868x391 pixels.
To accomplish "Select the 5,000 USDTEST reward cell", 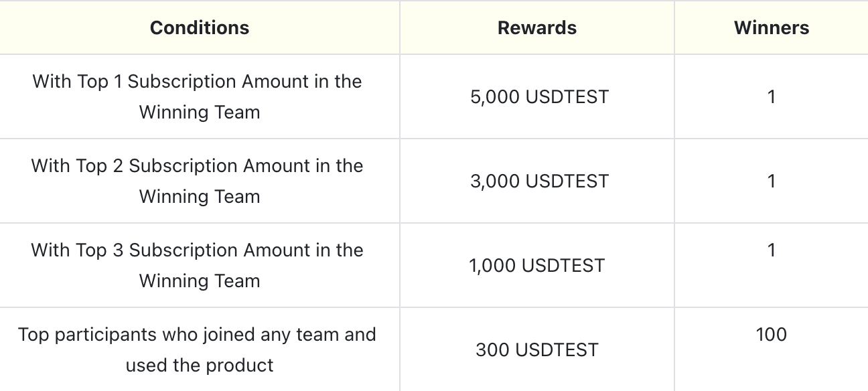I will [x=539, y=97].
